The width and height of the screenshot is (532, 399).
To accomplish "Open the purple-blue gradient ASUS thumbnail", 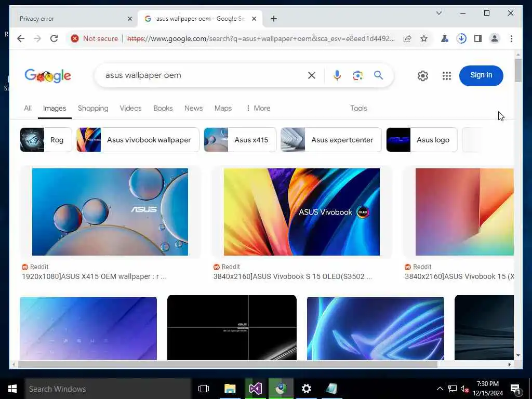I will 88,328.
